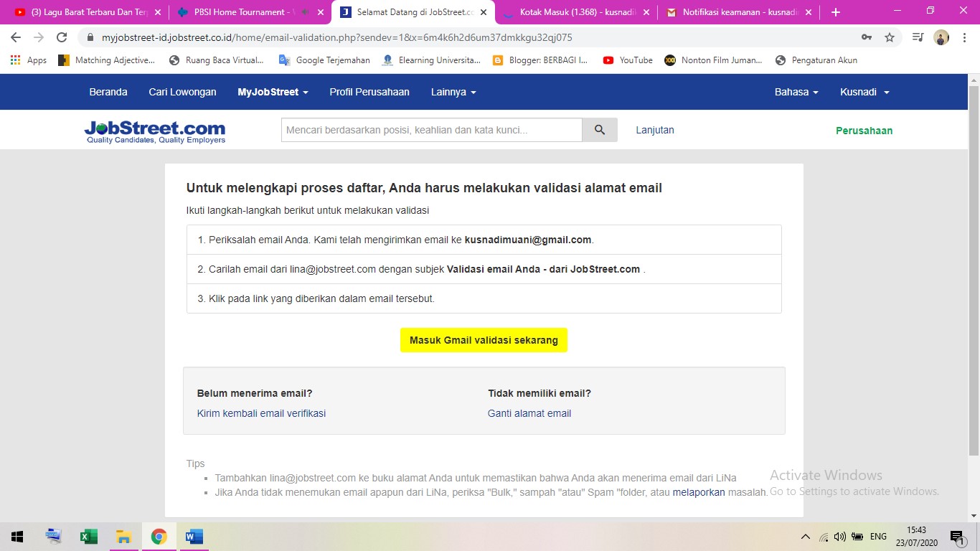980x551 pixels.
Task: Go to Beranda menu item
Action: (x=108, y=92)
